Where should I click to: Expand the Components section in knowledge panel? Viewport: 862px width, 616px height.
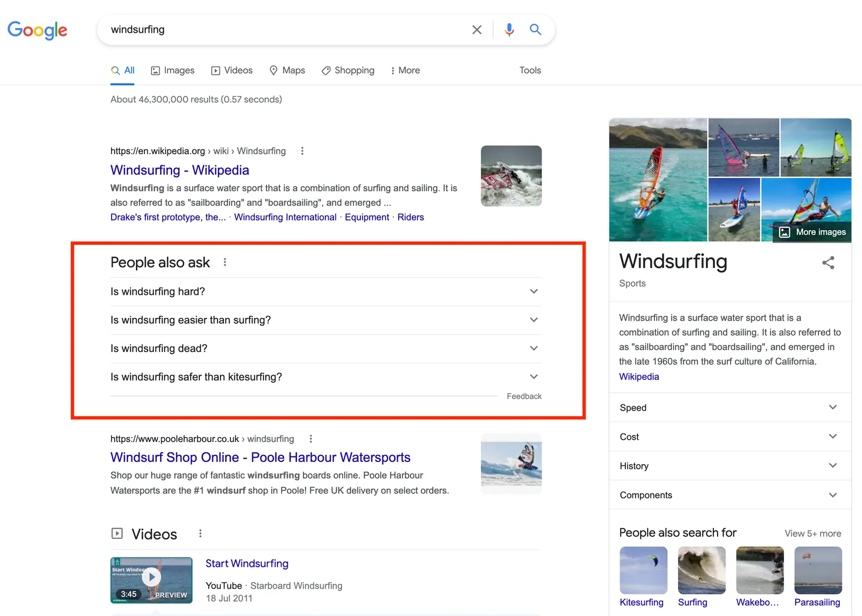(730, 495)
